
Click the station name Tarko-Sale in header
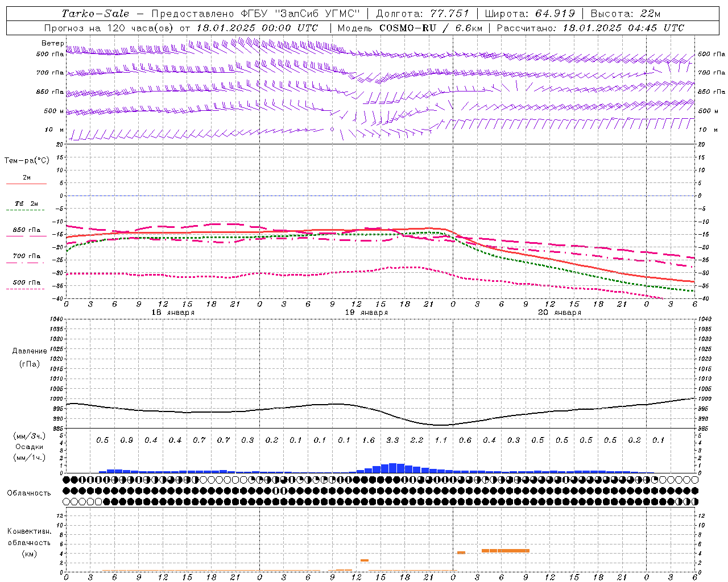tap(96, 14)
